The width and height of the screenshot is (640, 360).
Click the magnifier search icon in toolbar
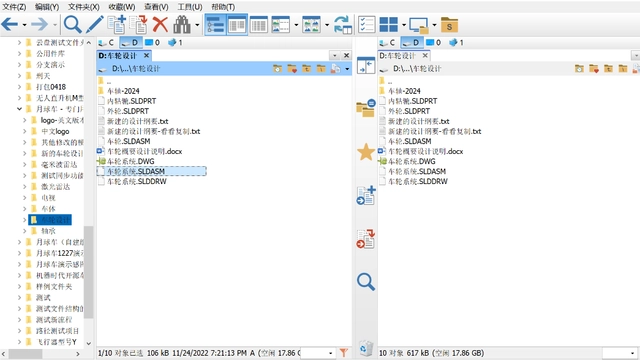pos(72,25)
